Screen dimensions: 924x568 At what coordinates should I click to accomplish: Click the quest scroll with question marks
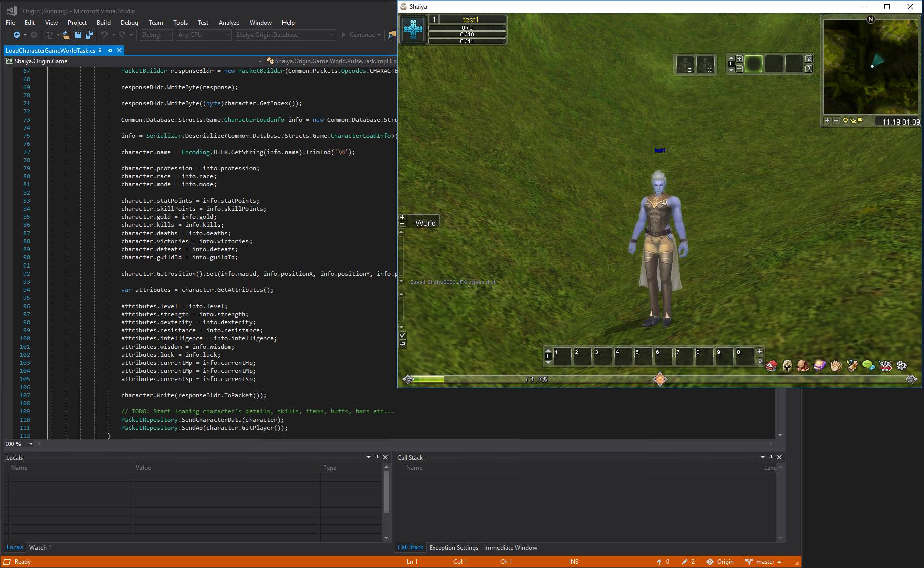[852, 365]
